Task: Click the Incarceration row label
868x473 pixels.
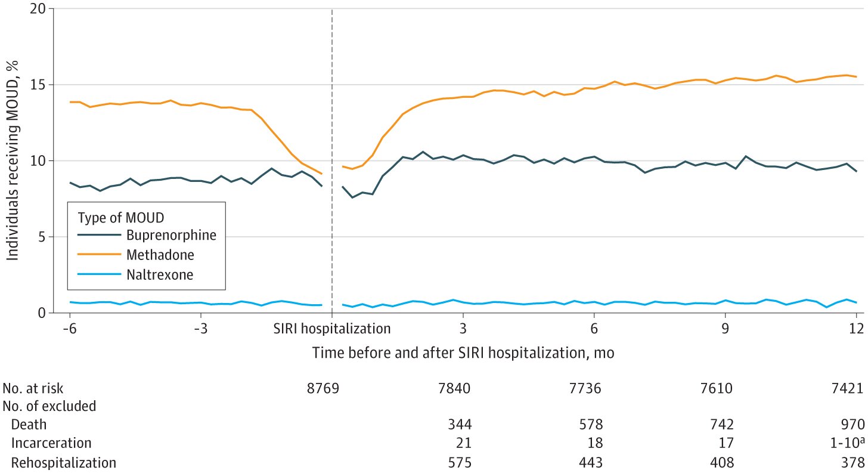Action: [x=51, y=443]
